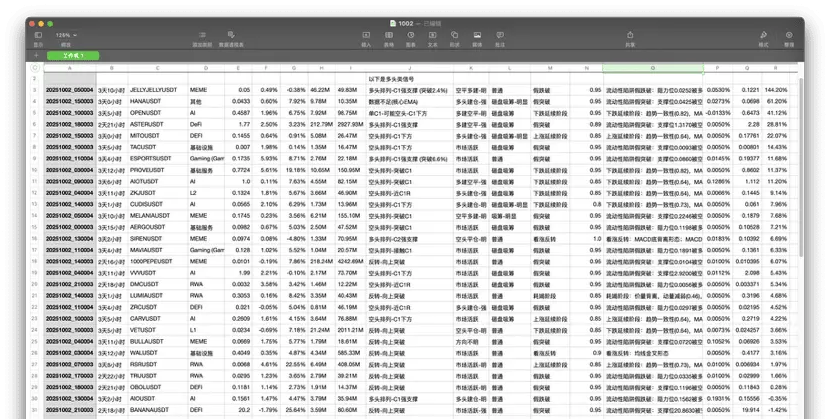Click the 144.20% value cell

(x=775, y=90)
